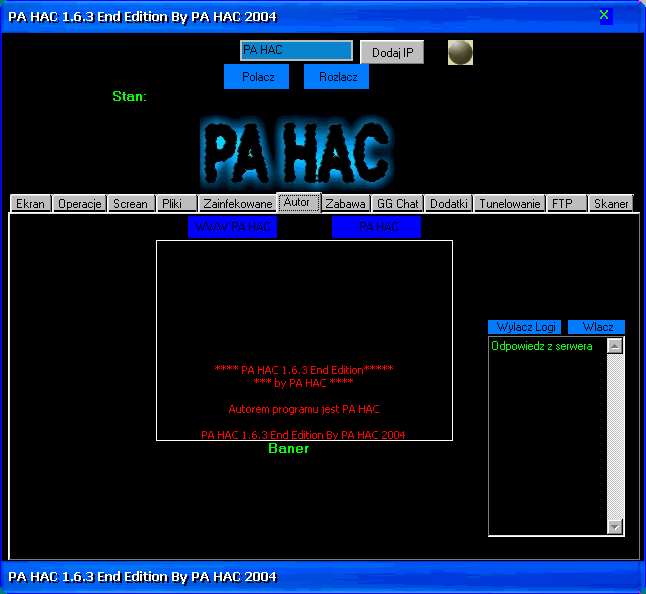
Task: Open the Zainfekowane tab
Action: (x=237, y=203)
